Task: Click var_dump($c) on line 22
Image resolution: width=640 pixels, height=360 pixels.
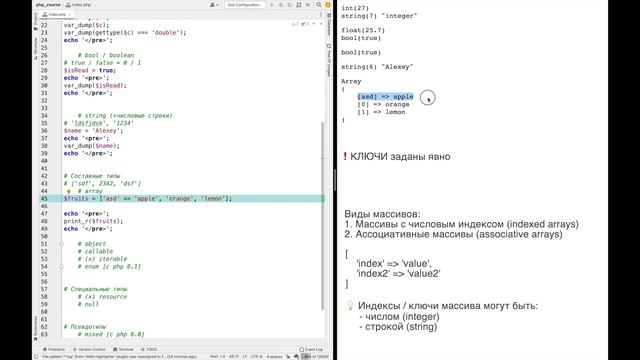Action: click(x=87, y=25)
